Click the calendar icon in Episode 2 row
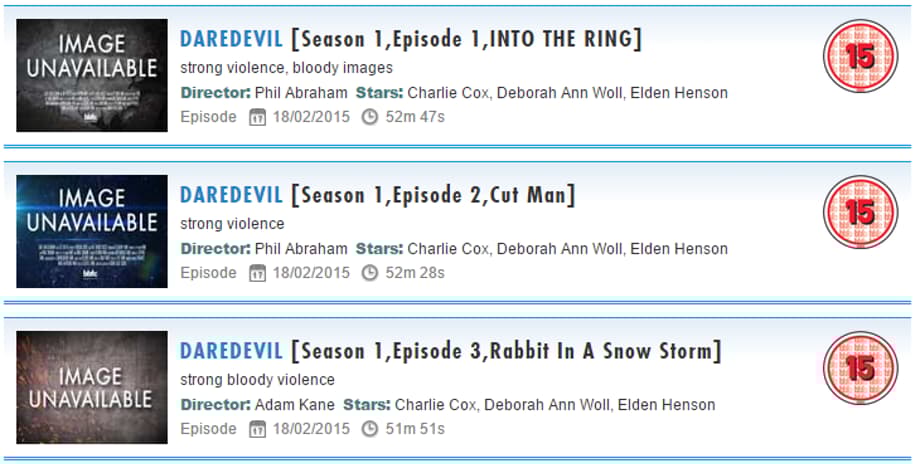The height and width of the screenshot is (468, 920). point(257,273)
